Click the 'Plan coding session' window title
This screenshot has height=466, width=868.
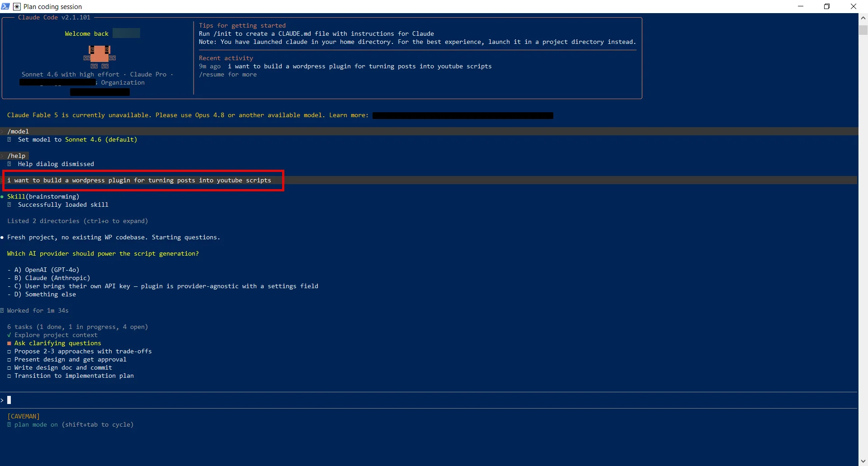(x=53, y=7)
